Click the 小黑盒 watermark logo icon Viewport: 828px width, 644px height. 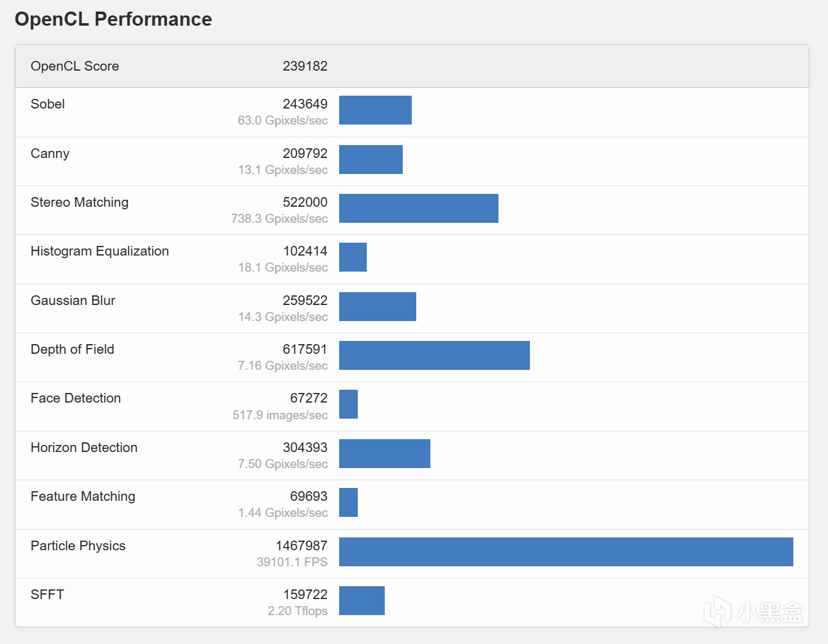click(718, 611)
